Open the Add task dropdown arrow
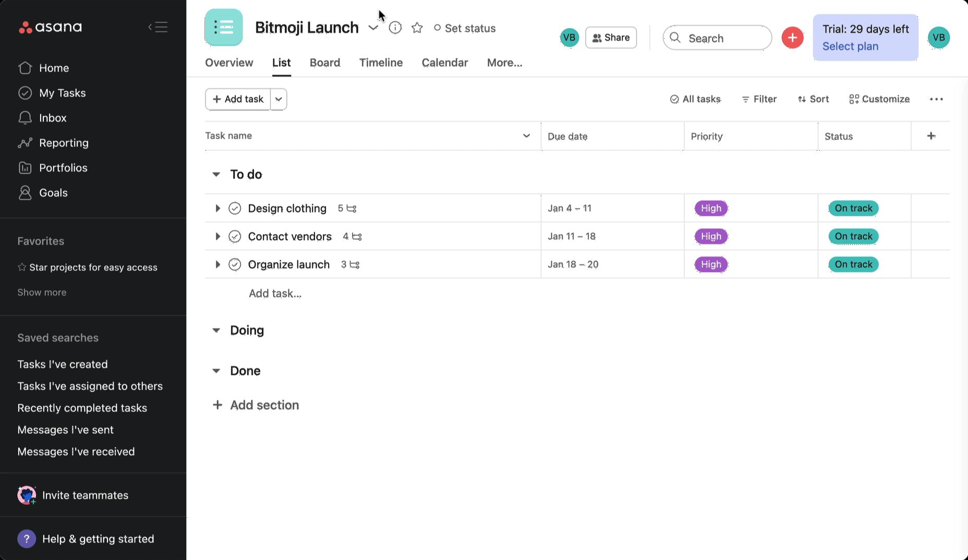The image size is (968, 560). [x=279, y=99]
